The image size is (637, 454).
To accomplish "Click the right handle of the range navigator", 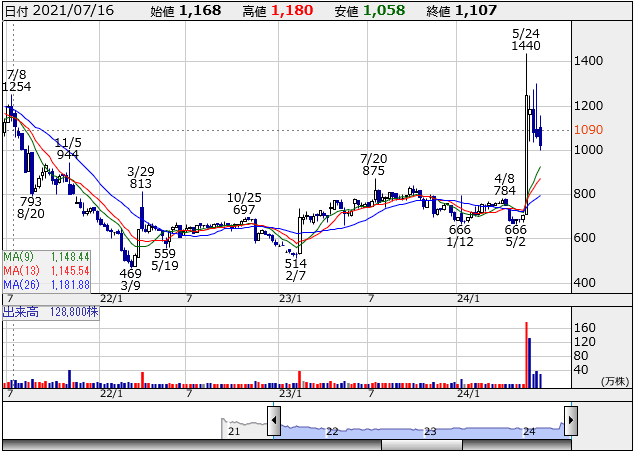I will (570, 418).
